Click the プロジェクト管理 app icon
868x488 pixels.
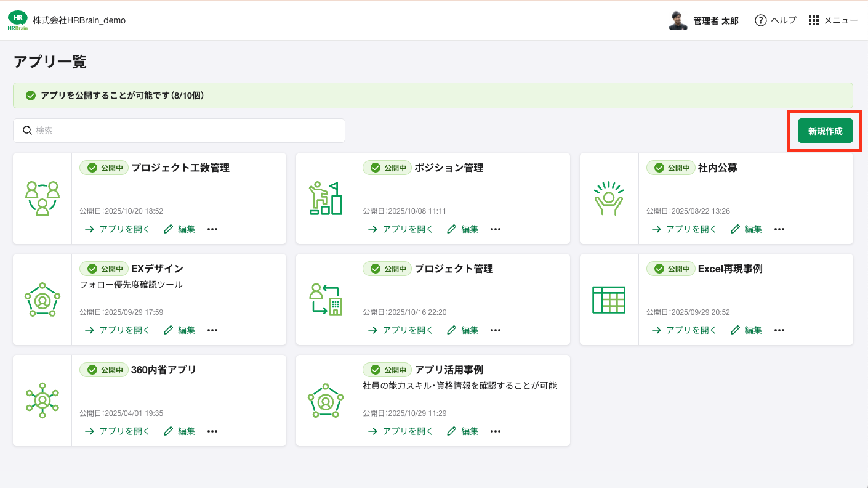326,299
